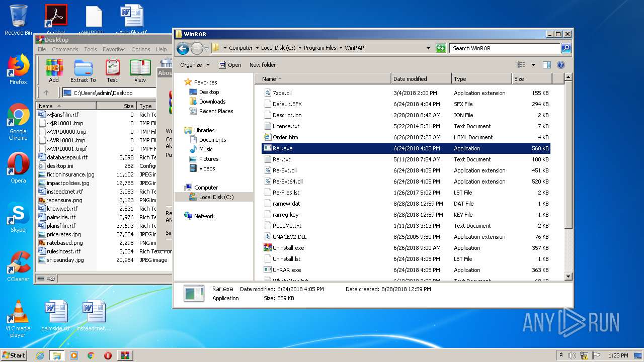The height and width of the screenshot is (362, 644).
Task: Select Uninstall.exe in file list
Action: (406, 248)
